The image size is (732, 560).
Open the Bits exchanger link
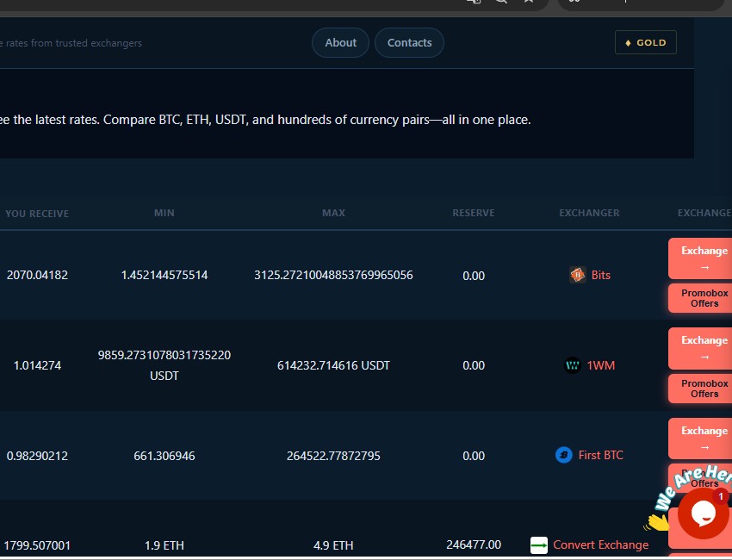pyautogui.click(x=600, y=275)
